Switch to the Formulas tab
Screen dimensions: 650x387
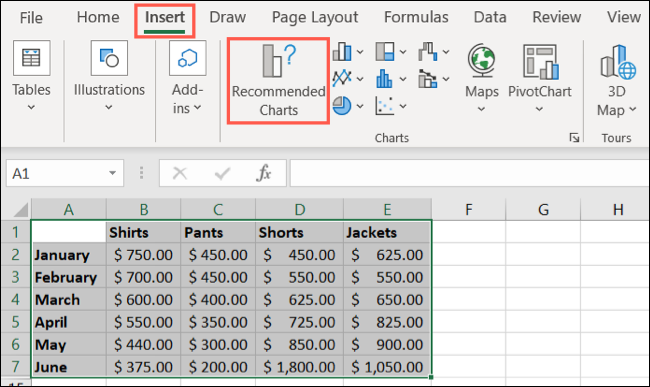click(416, 17)
